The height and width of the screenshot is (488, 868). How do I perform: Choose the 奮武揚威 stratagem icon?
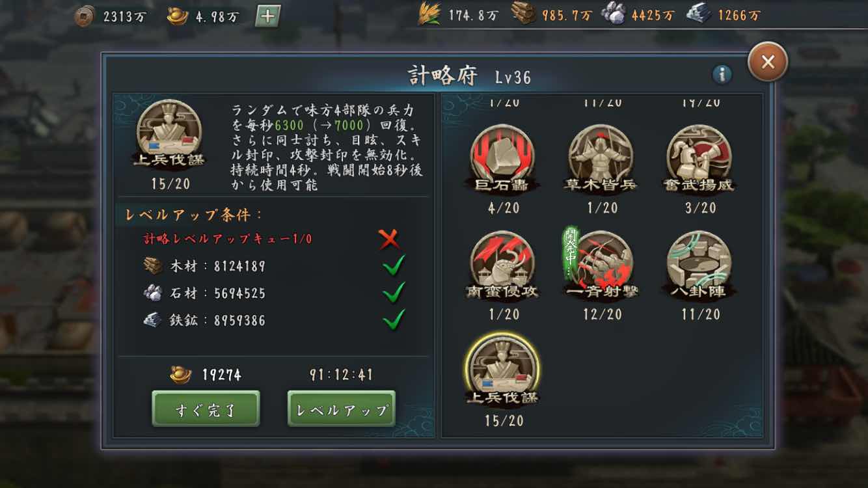coord(699,157)
